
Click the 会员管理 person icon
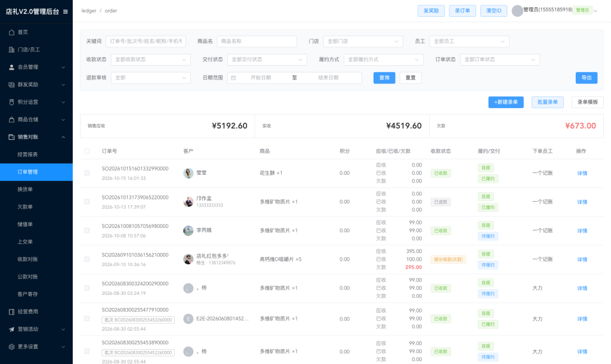click(x=12, y=67)
